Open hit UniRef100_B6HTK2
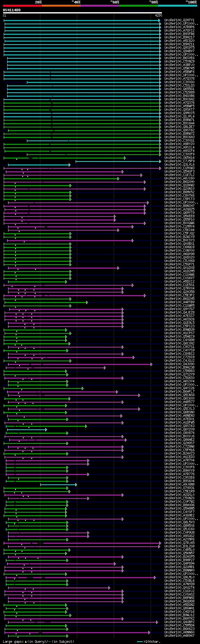Viewport: 200px width, 644px height. pos(179,619)
